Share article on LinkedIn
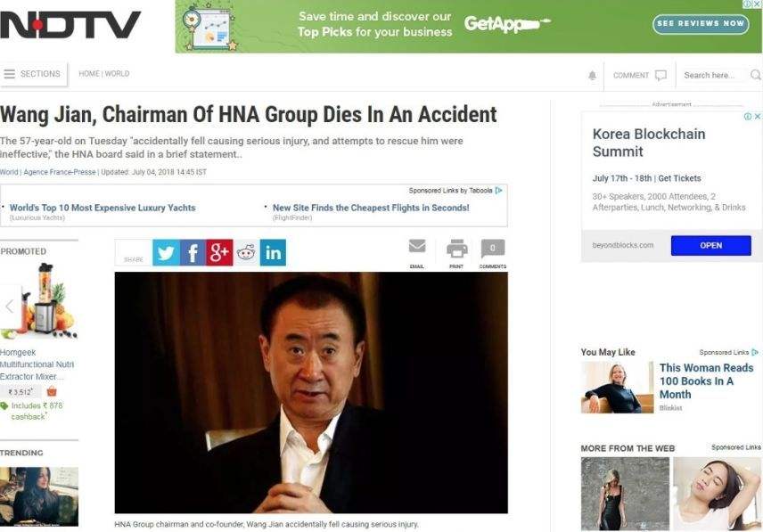763x532 pixels. 273,252
